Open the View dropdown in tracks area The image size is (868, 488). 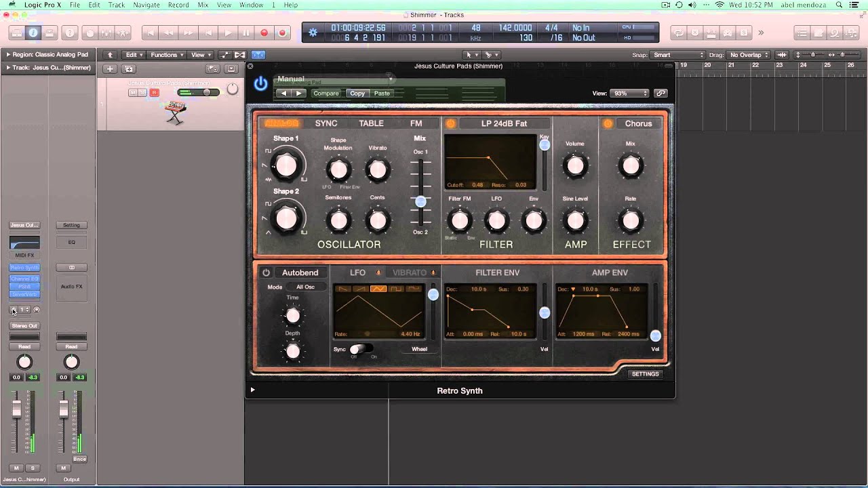(x=200, y=55)
